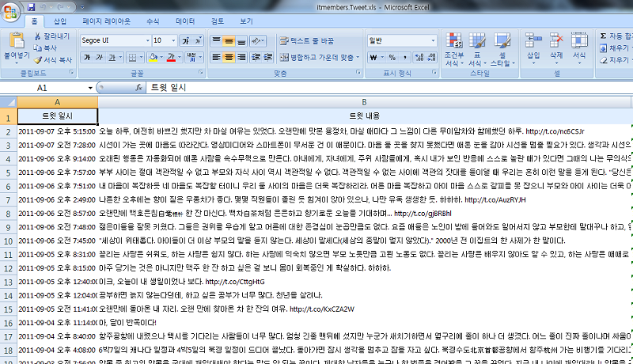Click 서식 복사 format painter

pos(53,59)
